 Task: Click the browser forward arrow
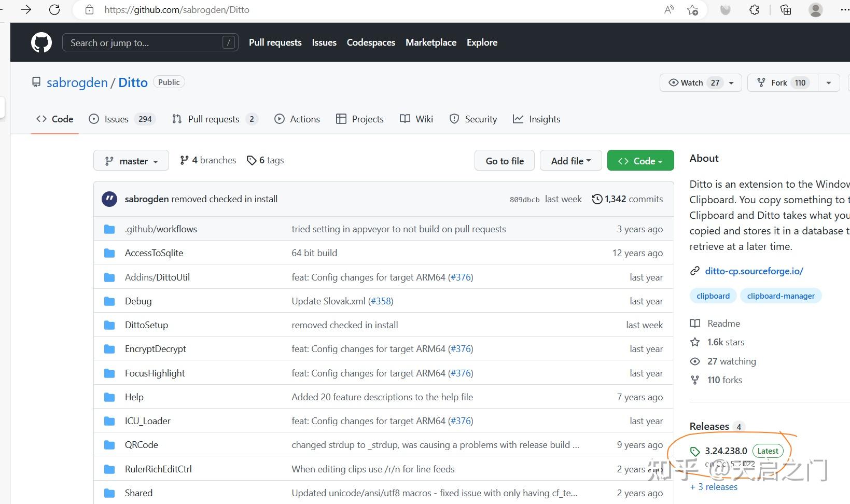coord(25,9)
